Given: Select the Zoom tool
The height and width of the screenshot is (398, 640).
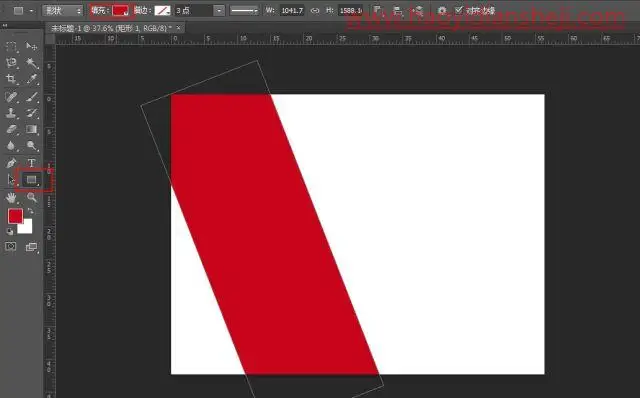Looking at the screenshot, I should click(31, 198).
